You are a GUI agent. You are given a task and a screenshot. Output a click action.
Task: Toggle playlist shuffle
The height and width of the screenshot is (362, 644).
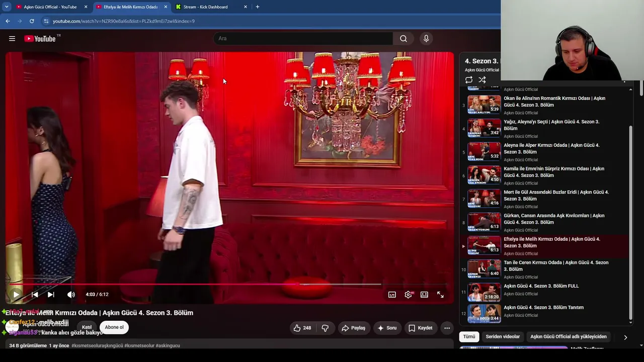(482, 80)
